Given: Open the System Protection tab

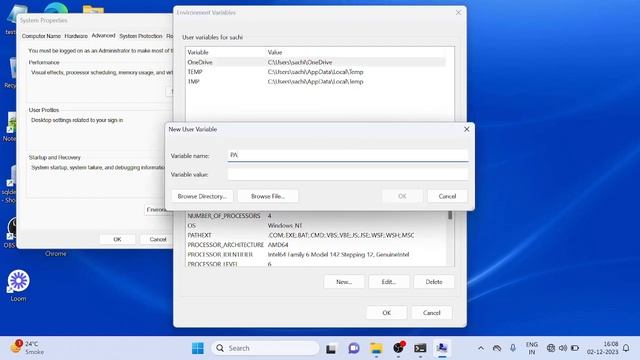Looking at the screenshot, I should [x=141, y=36].
